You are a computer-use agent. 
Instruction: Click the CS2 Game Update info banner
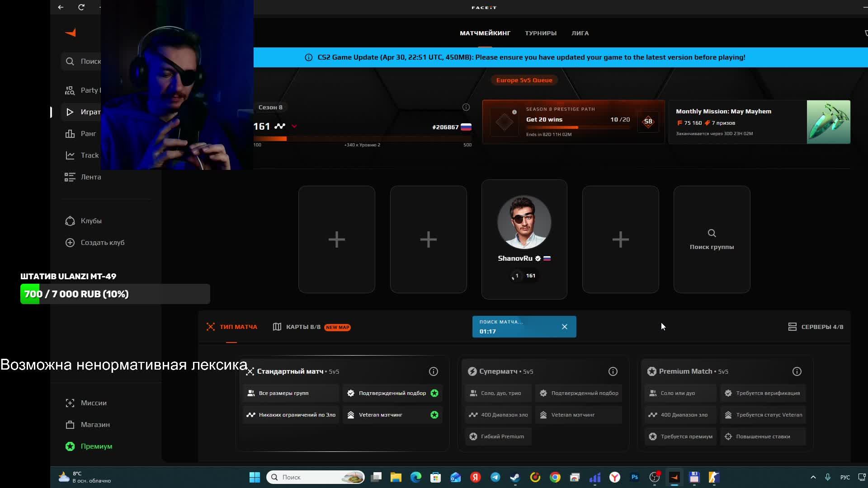click(x=561, y=57)
